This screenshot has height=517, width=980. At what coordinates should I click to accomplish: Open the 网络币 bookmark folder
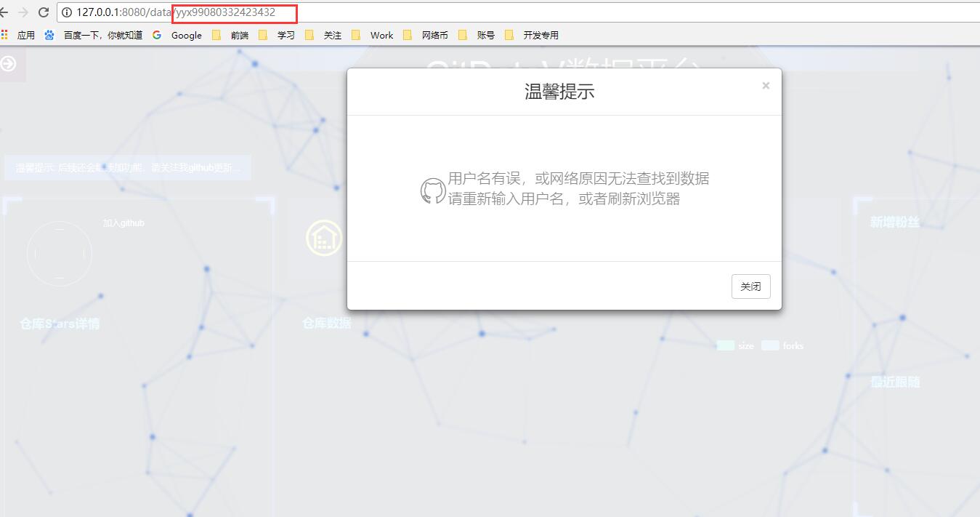tap(426, 35)
